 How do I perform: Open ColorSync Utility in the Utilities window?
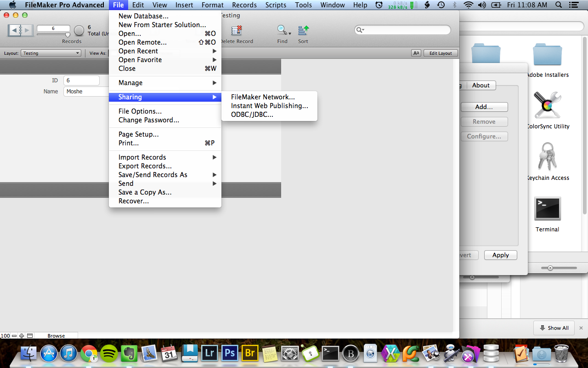[547, 105]
